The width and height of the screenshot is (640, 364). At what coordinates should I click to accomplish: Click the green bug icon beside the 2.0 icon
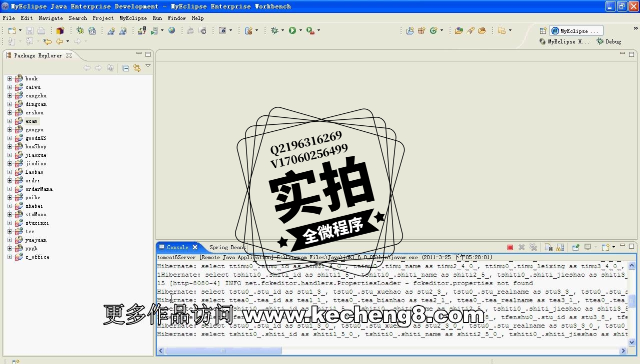[80, 31]
